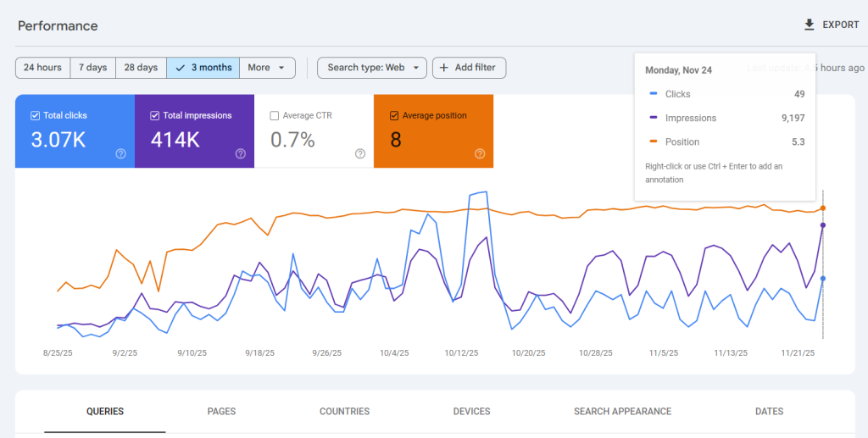Click orange Position data point on chart
The height and width of the screenshot is (438, 868).
(823, 208)
